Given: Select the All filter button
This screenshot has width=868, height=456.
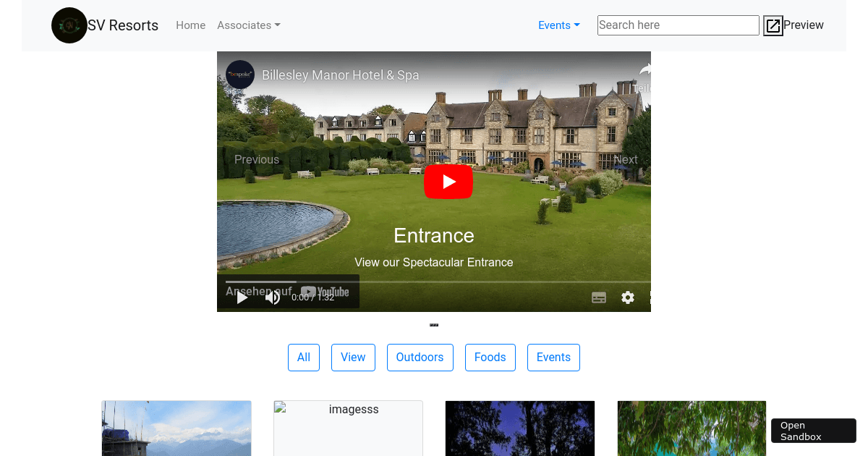Looking at the screenshot, I should pyautogui.click(x=304, y=358).
